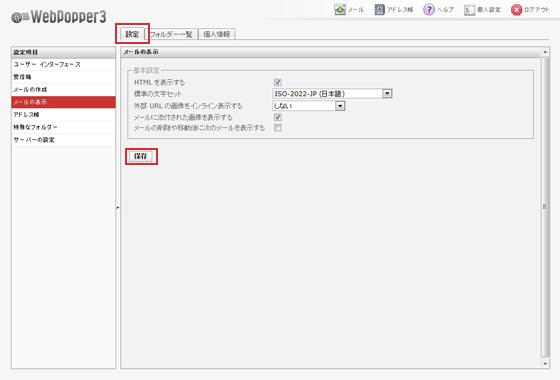Toggle the HTMLを表示する checkbox

click(x=278, y=82)
